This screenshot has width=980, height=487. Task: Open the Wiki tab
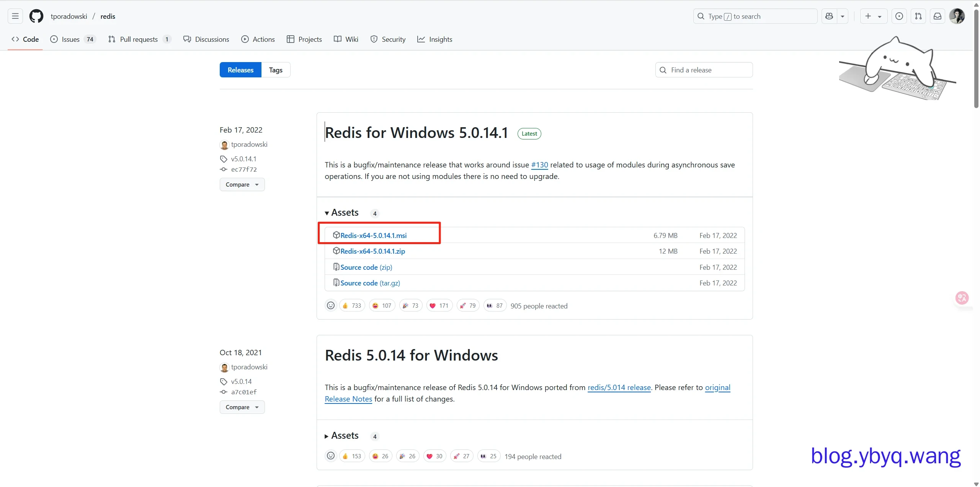point(346,39)
